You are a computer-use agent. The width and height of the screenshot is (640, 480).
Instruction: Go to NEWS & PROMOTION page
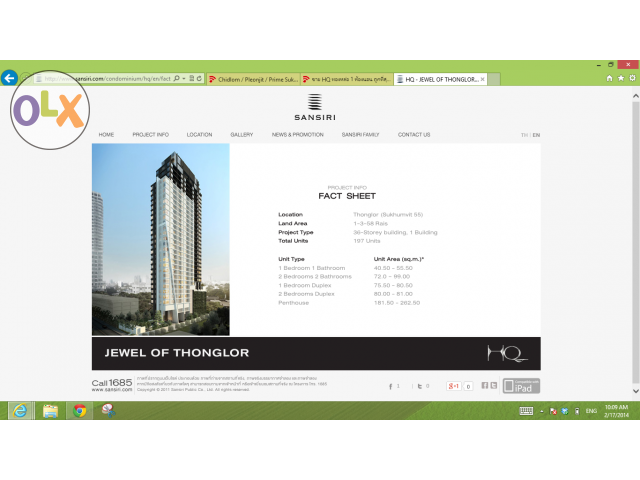297,134
